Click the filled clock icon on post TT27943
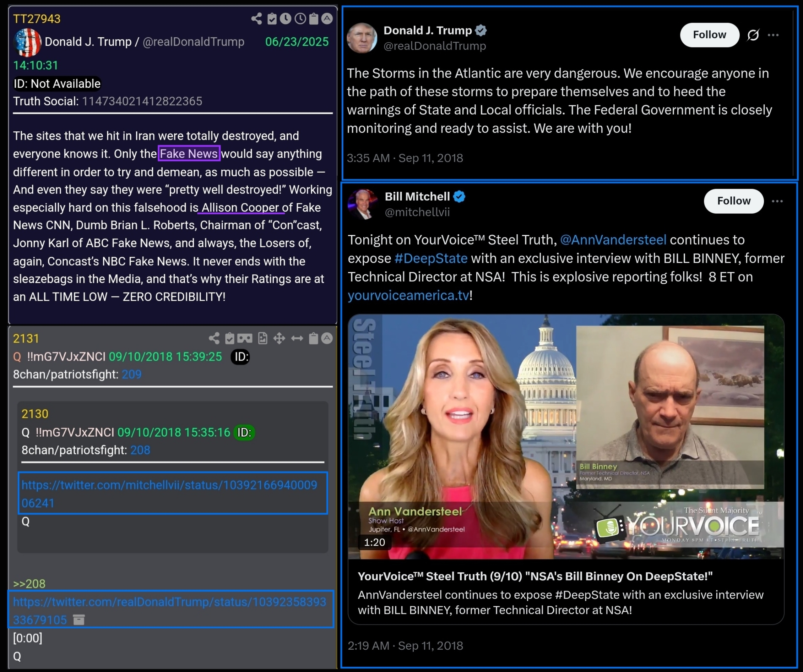 (x=286, y=18)
